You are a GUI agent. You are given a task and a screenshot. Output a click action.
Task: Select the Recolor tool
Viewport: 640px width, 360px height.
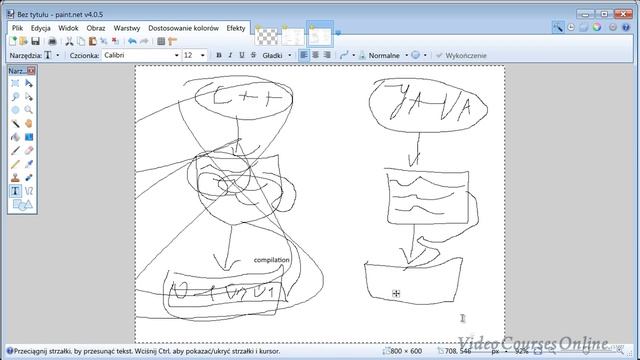point(29,178)
